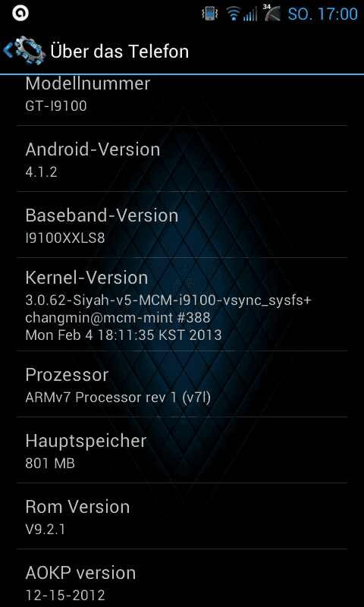364x607 pixels.
Task: Tap the Rom Version V9.2.1 entry
Action: [182, 516]
